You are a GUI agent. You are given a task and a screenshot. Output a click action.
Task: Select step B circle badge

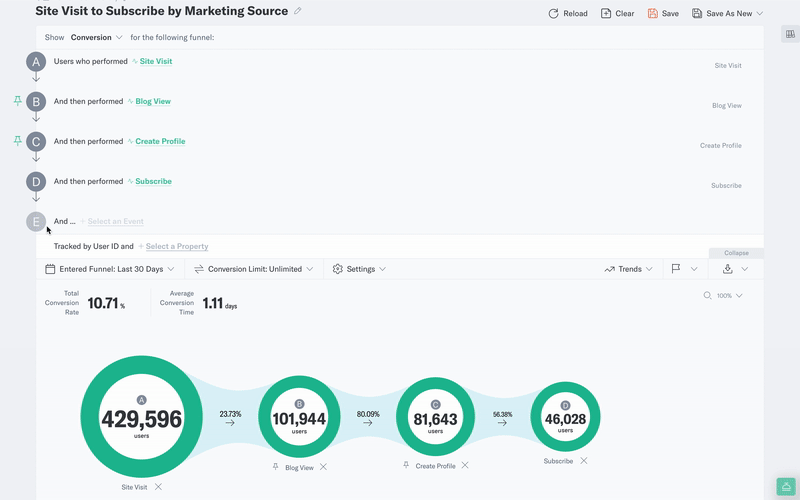pos(36,102)
